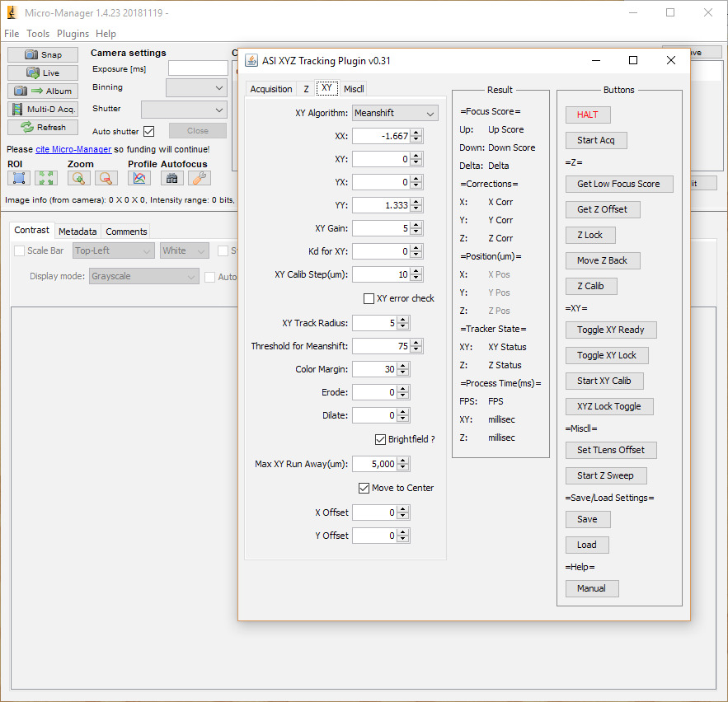Decrease the Dilate value stepper
The height and width of the screenshot is (702, 728).
403,419
